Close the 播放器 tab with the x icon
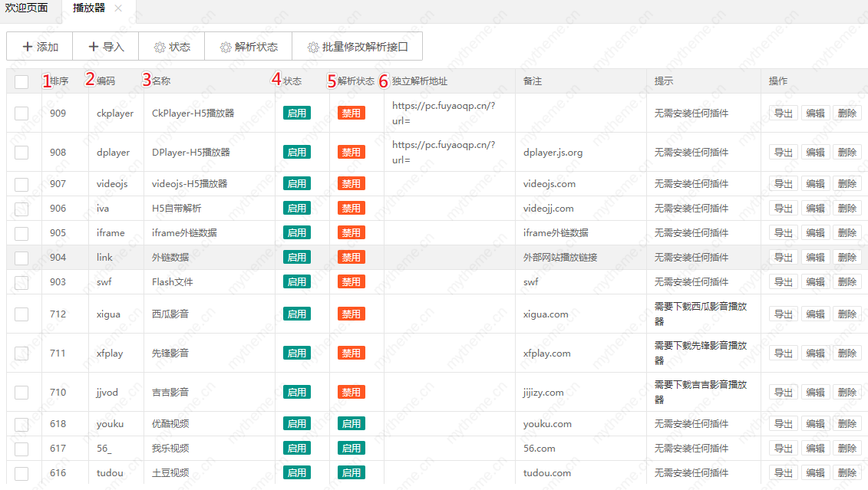The image size is (868, 490). pos(118,8)
